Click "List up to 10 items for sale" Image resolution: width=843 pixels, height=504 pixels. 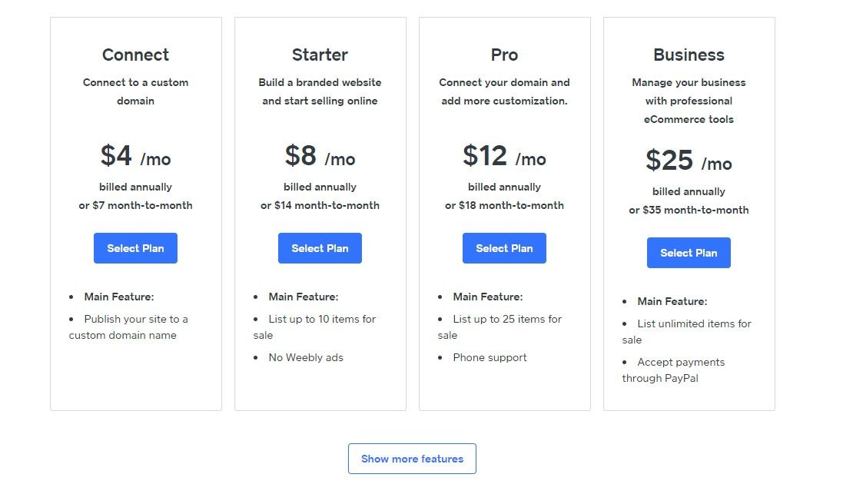(x=319, y=327)
